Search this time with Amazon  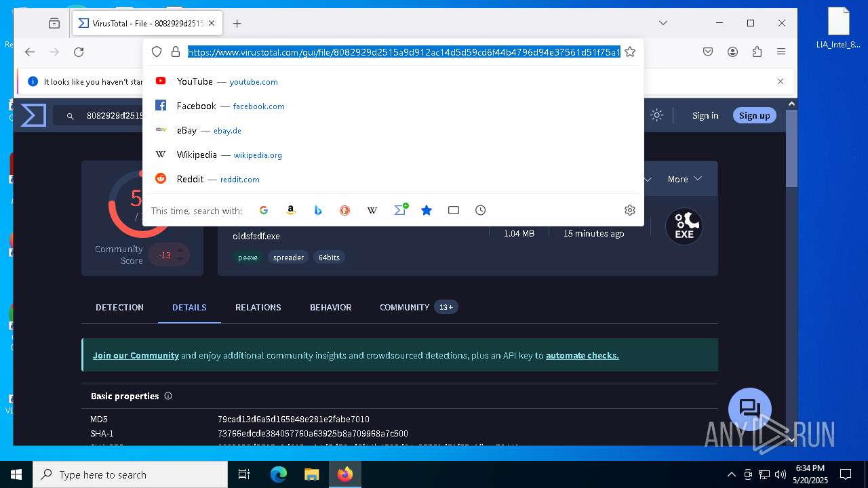tap(291, 210)
